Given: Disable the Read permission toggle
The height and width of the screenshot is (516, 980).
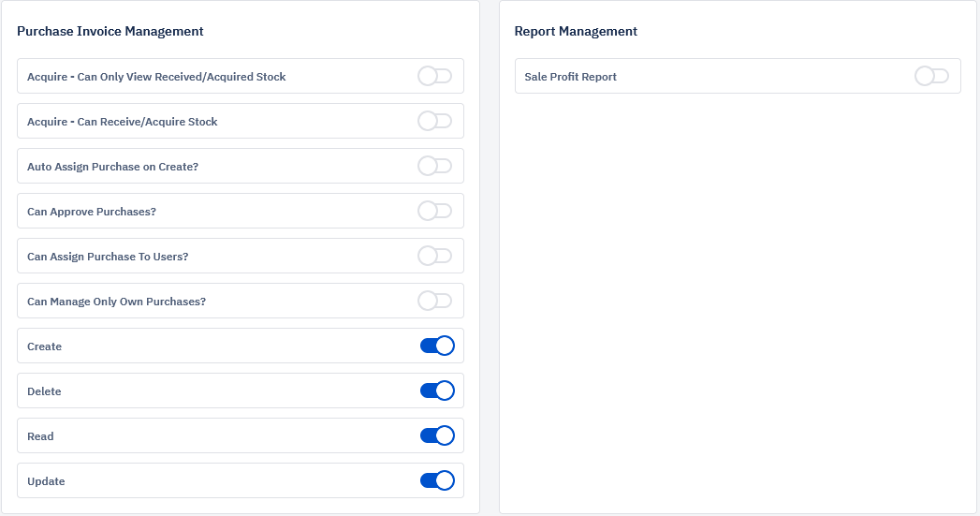Looking at the screenshot, I should coord(437,436).
